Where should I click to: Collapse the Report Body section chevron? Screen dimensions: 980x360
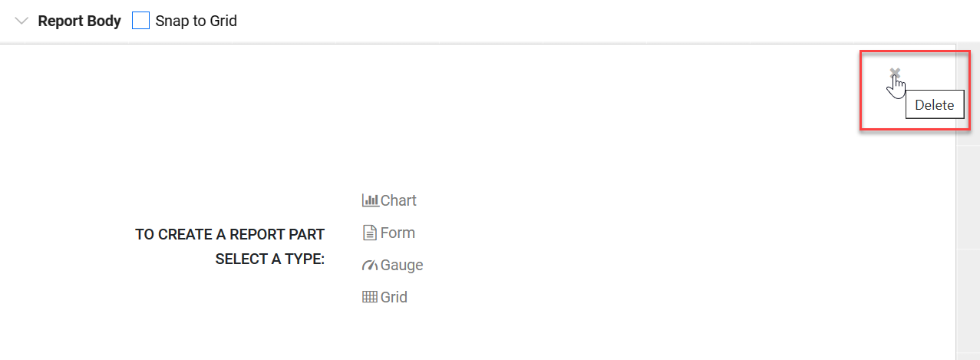(21, 21)
